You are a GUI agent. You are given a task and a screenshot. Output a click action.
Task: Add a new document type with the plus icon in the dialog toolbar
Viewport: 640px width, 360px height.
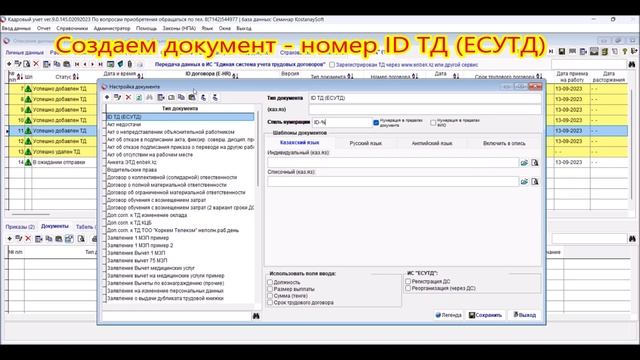(107, 97)
